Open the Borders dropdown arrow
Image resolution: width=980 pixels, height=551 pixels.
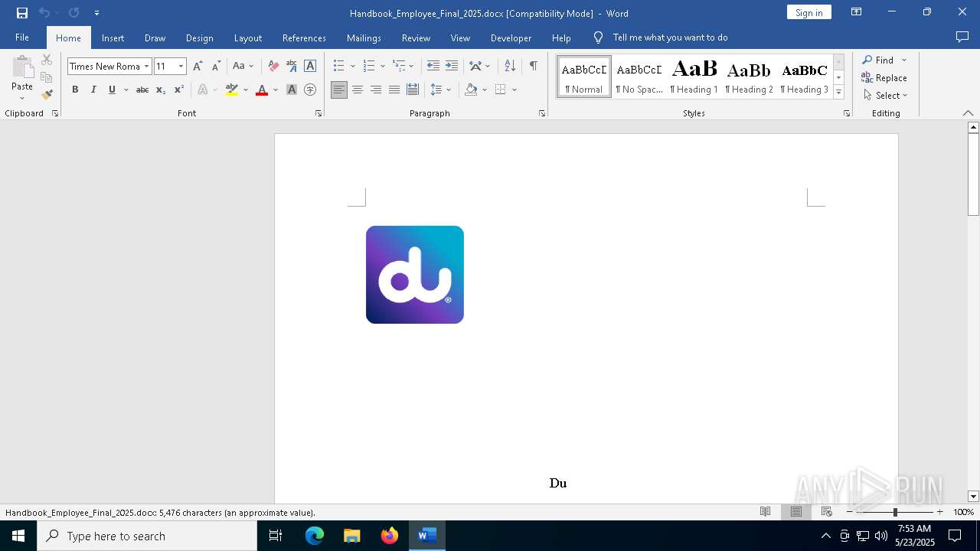click(514, 90)
